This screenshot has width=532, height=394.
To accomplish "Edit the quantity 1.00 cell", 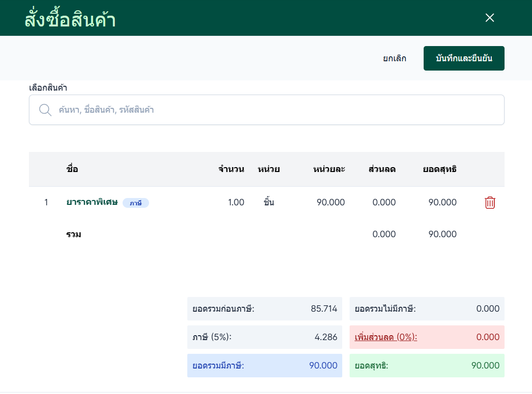I will click(236, 202).
